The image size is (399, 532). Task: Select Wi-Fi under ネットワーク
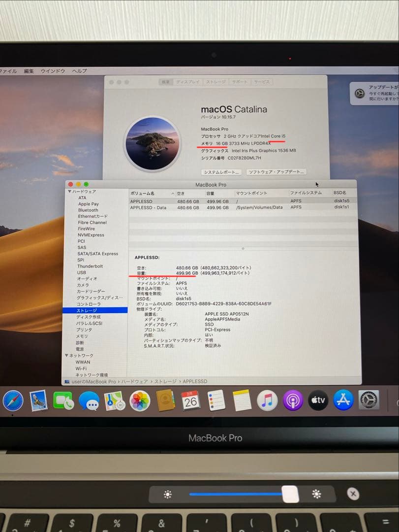[x=81, y=368]
